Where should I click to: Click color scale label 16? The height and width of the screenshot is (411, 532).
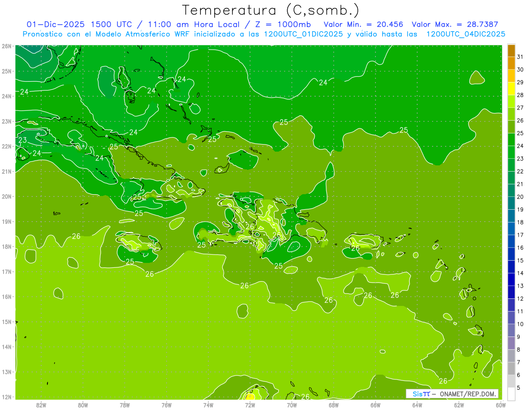click(x=520, y=247)
